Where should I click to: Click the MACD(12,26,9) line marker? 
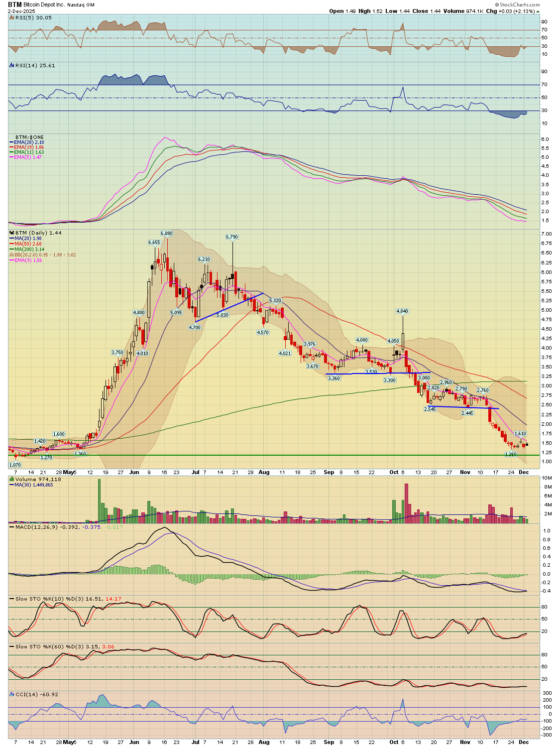[12, 526]
